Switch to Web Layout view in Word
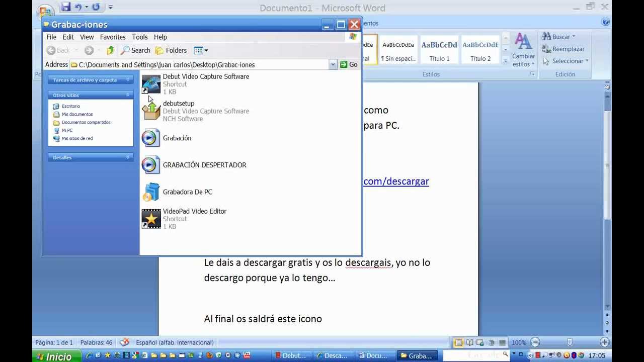This screenshot has width=644, height=362. [x=480, y=342]
